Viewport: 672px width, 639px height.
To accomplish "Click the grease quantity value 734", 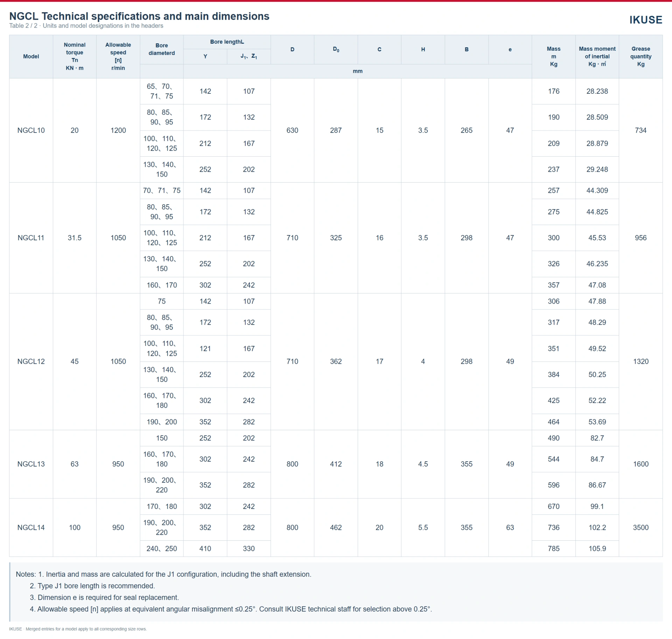I will (641, 130).
